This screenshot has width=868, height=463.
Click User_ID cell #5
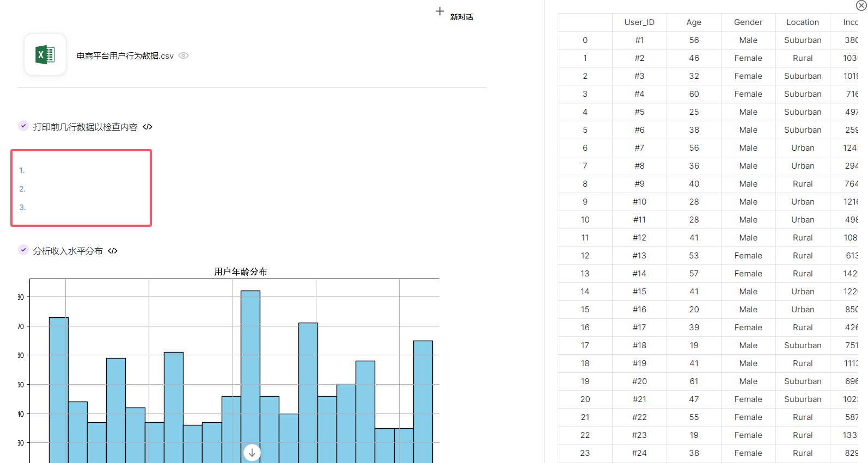(x=639, y=112)
